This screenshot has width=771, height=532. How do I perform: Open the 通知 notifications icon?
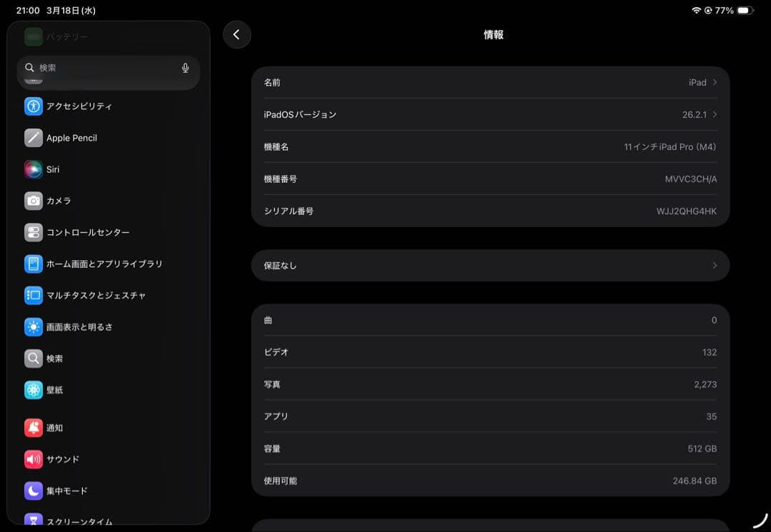tap(34, 428)
